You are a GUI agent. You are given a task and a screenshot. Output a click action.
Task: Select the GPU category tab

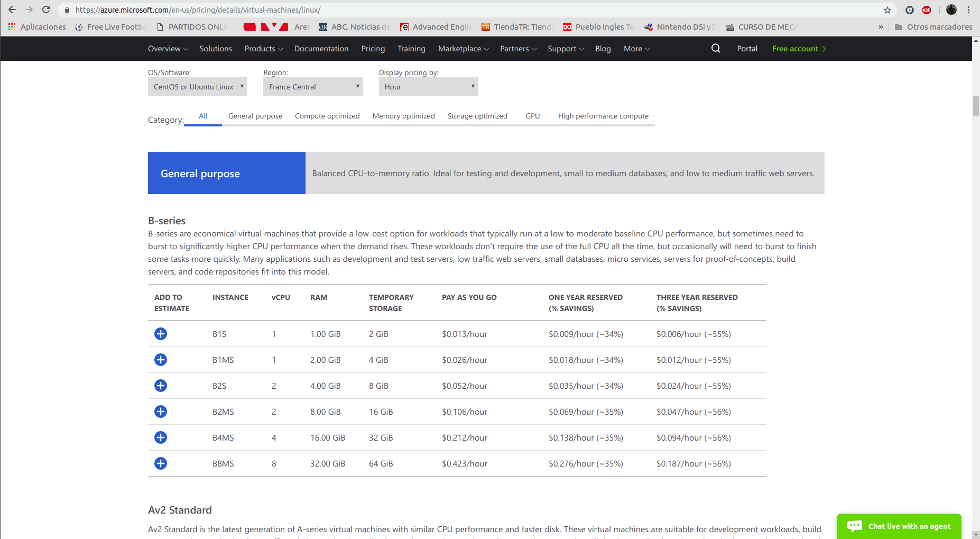[x=533, y=116]
